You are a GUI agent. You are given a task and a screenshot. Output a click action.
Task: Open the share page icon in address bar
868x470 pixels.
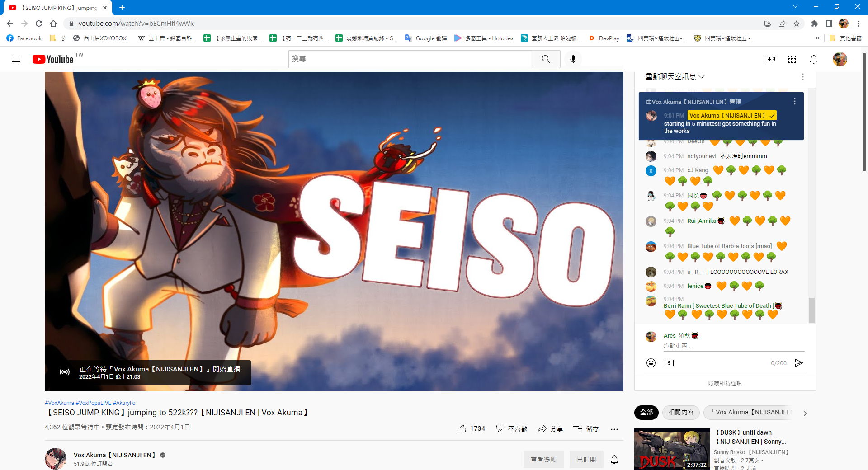pos(782,23)
